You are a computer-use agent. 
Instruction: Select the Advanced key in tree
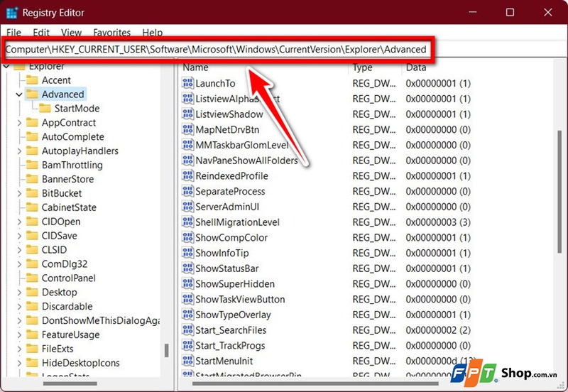(62, 94)
